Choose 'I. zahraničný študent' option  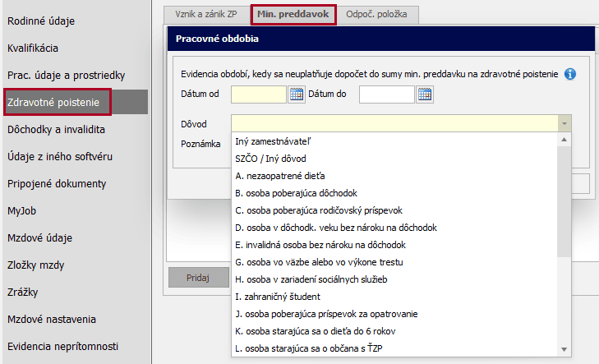coord(277,297)
